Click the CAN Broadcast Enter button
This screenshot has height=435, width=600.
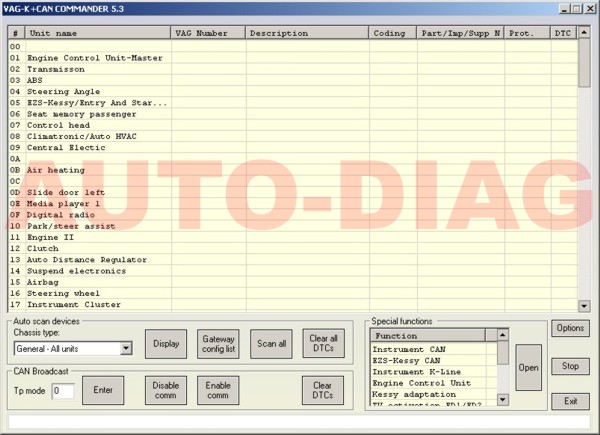click(103, 390)
